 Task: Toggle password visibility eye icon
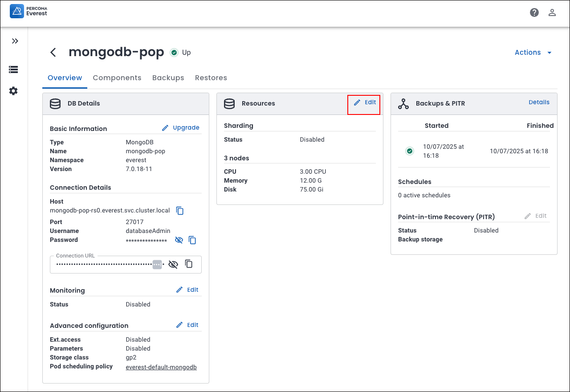point(179,240)
